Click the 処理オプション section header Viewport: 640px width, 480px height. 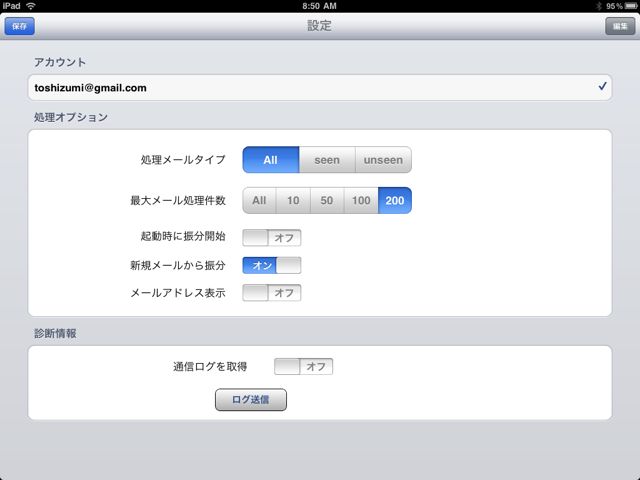coord(71,117)
